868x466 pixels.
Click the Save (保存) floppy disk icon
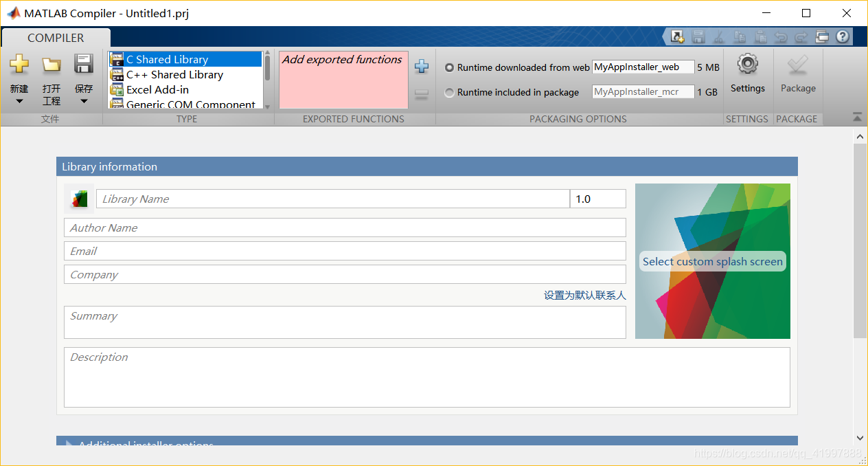[84, 65]
